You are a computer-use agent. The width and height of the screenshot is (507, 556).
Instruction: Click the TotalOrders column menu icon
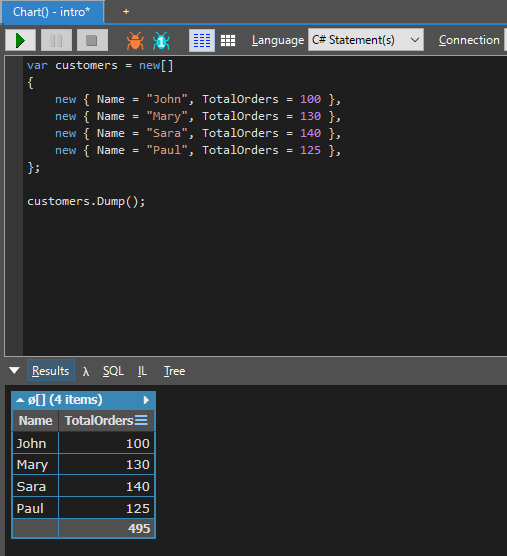coord(141,420)
